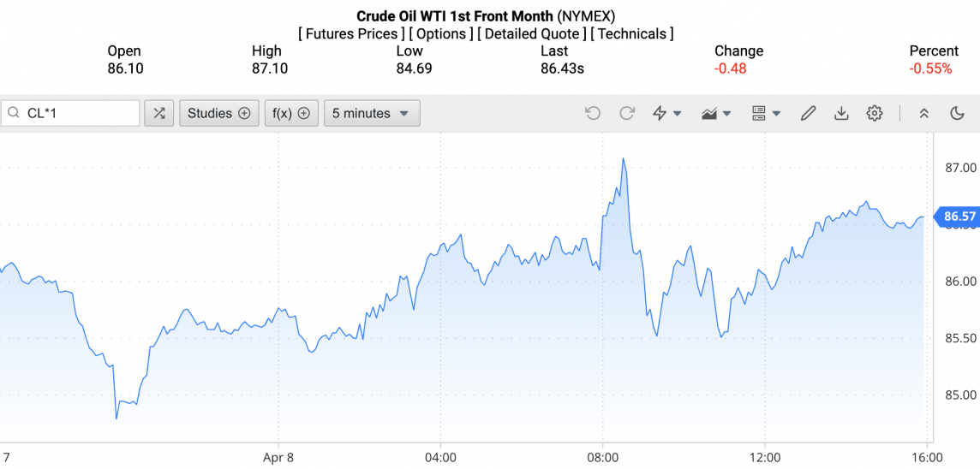Open the f(x) expressions button
This screenshot has height=469, width=980.
point(291,113)
